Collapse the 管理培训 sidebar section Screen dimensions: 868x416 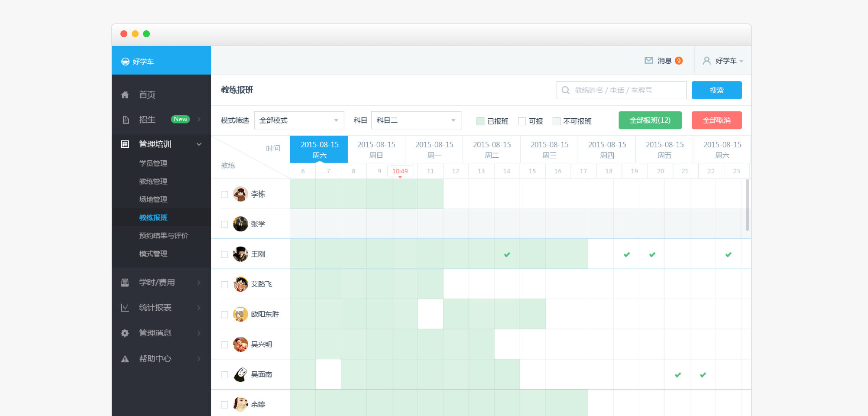(199, 144)
